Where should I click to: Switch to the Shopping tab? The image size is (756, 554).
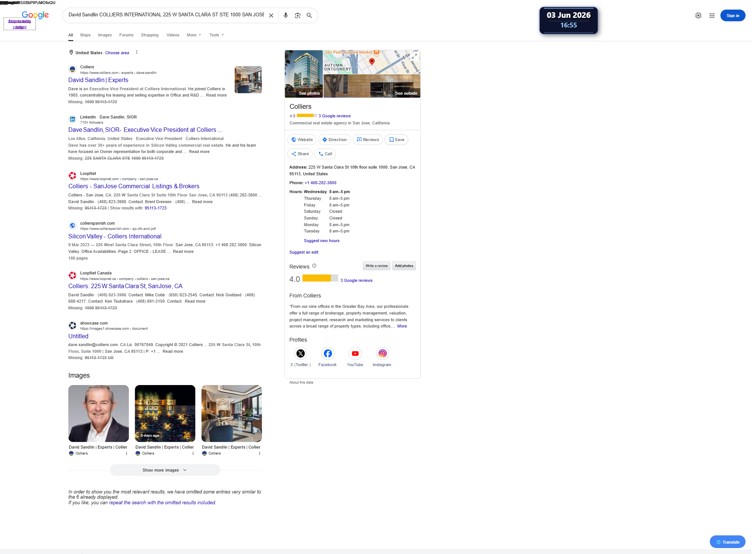click(150, 35)
